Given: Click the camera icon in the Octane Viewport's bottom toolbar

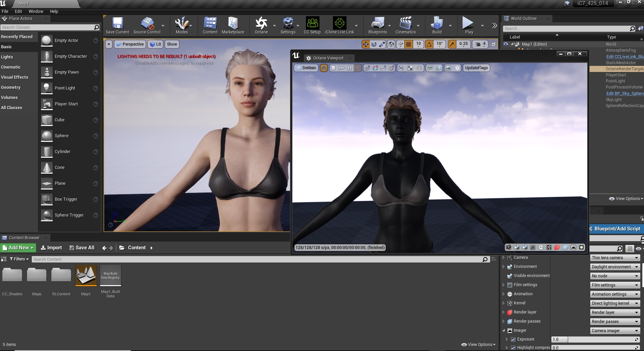Looking at the screenshot, I should (508, 247).
